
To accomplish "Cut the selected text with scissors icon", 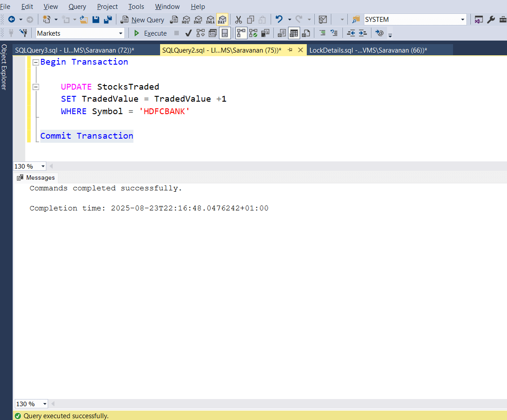I will coord(238,20).
